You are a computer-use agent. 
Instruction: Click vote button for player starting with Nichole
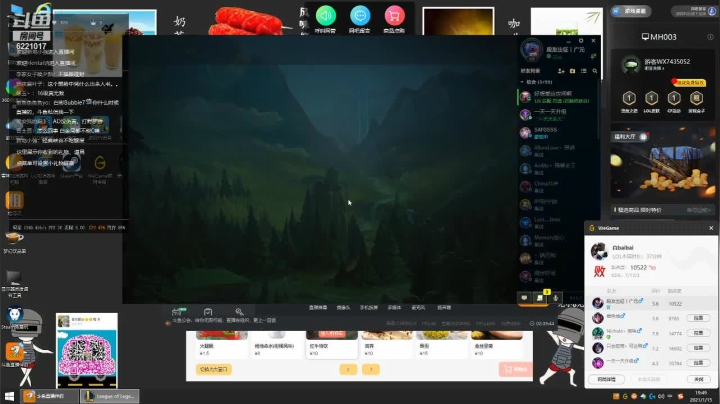click(x=698, y=333)
